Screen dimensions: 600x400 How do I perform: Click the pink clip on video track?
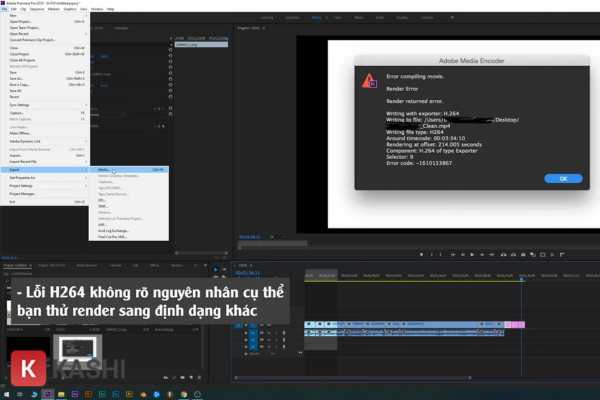(x=514, y=325)
